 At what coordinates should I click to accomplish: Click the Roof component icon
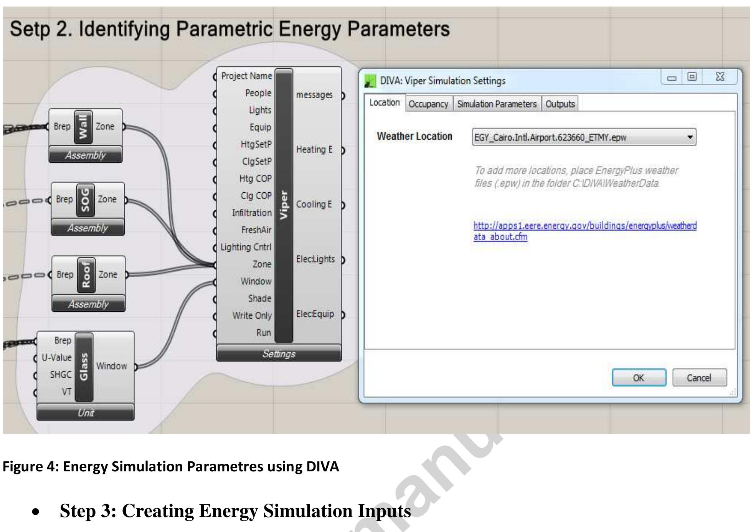pyautogui.click(x=86, y=275)
